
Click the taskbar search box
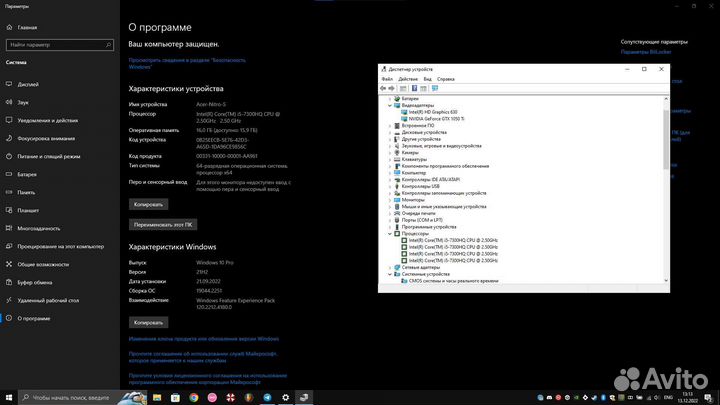click(83, 397)
